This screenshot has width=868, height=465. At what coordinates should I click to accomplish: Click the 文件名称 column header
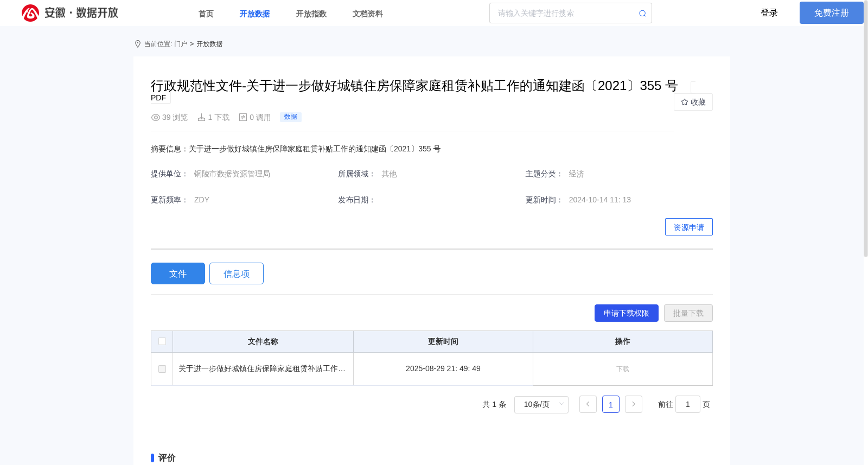click(x=263, y=341)
